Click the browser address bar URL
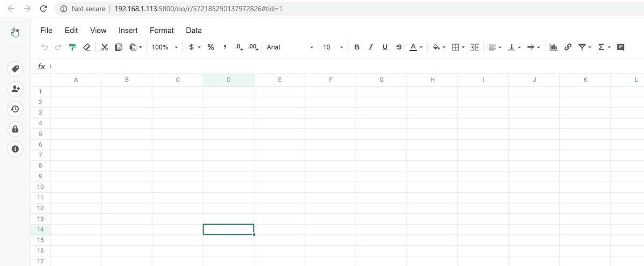644x266 pixels. (199, 9)
